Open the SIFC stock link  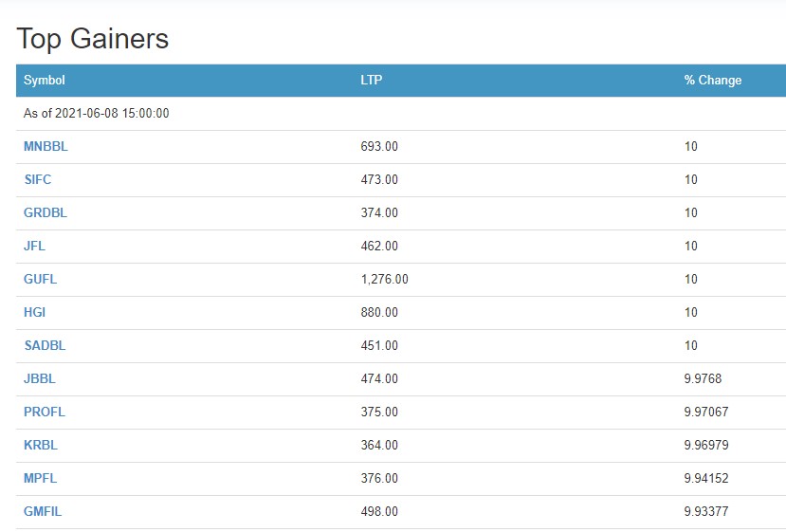[x=38, y=180]
